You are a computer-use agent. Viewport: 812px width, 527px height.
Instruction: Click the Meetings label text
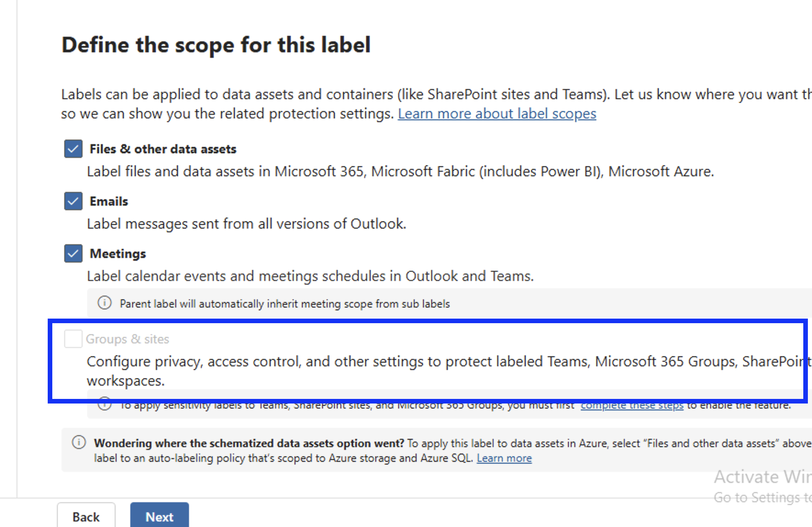118,253
